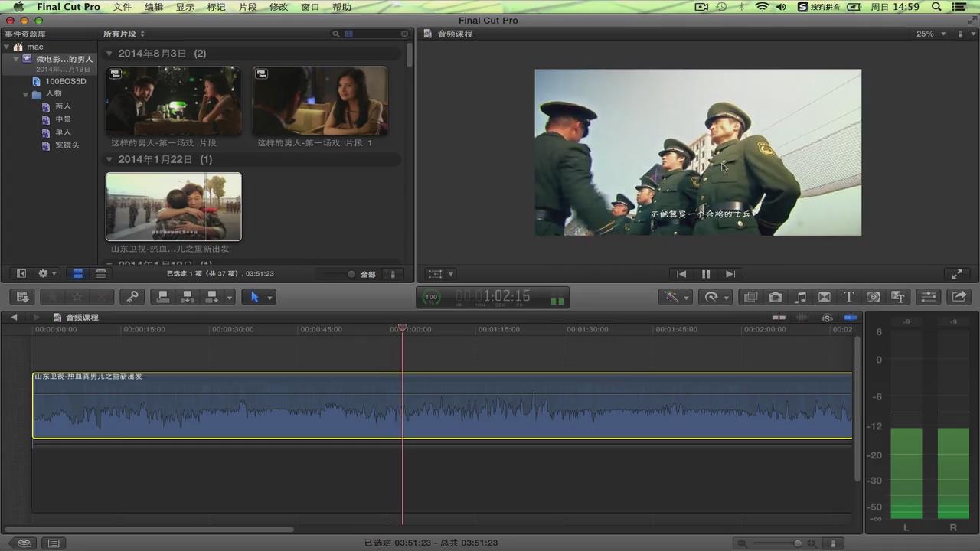Screen dimensions: 980x551
Task: Go forward in timeline history
Action: (x=36, y=318)
